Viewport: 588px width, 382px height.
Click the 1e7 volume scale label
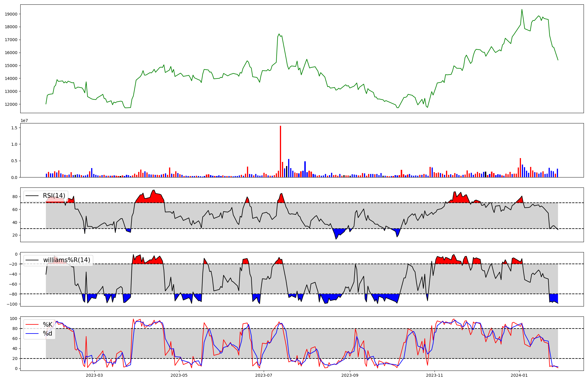[24, 120]
